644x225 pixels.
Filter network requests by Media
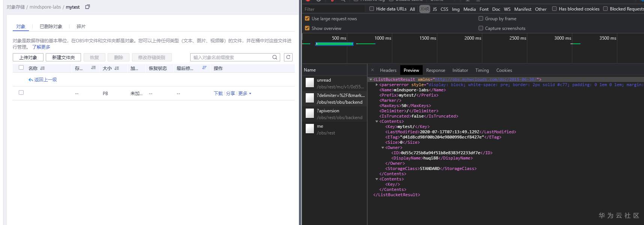[x=469, y=9]
